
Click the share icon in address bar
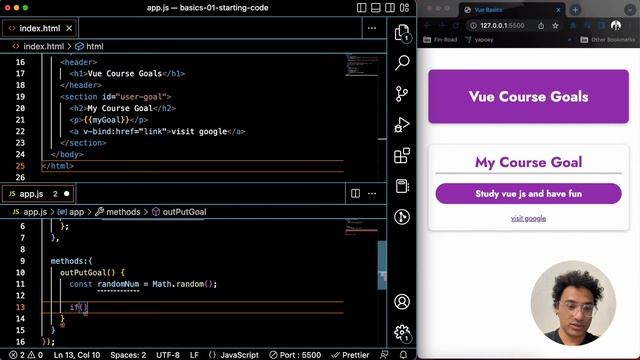click(541, 26)
